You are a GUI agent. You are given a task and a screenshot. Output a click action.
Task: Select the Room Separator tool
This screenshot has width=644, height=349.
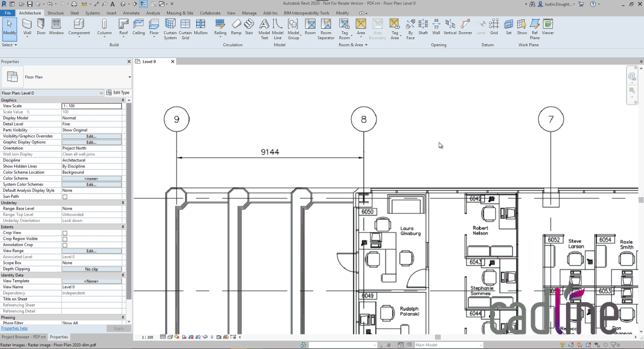[326, 29]
